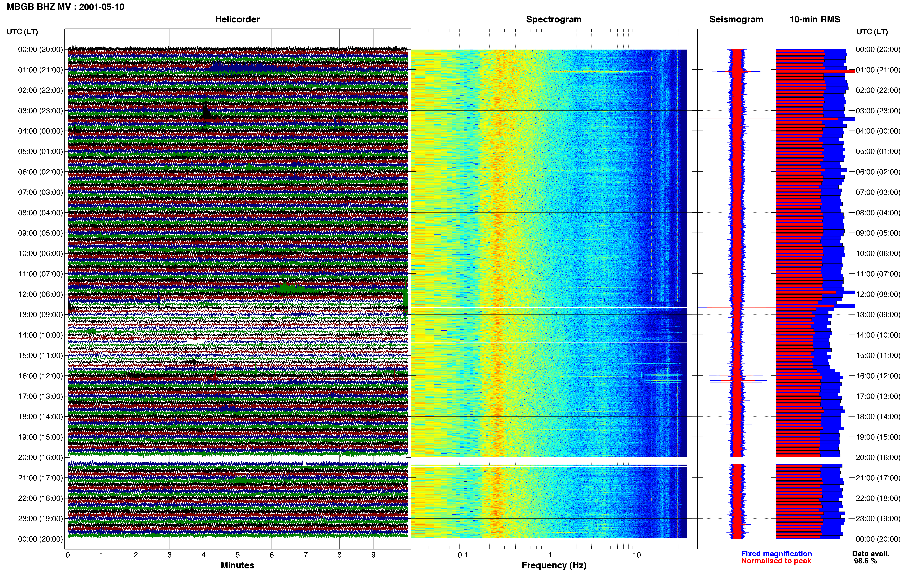Click the '0.1' frequency tick label
924x578 pixels.
(463, 555)
